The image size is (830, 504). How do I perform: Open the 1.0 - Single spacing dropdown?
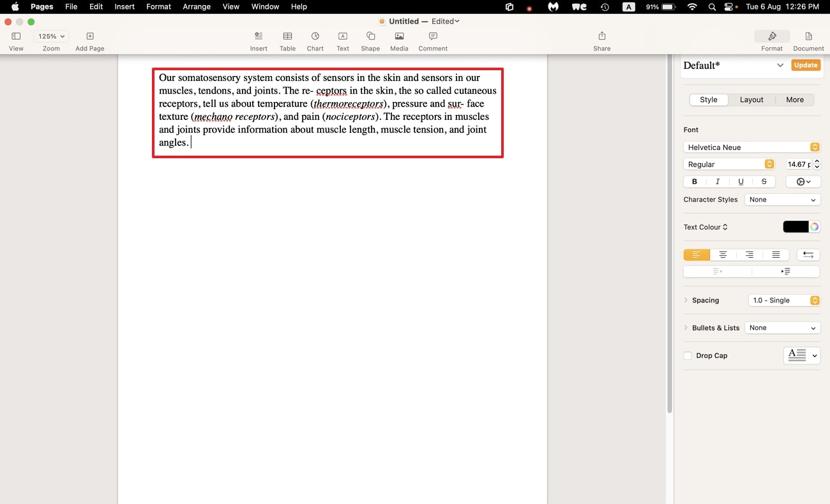[784, 300]
